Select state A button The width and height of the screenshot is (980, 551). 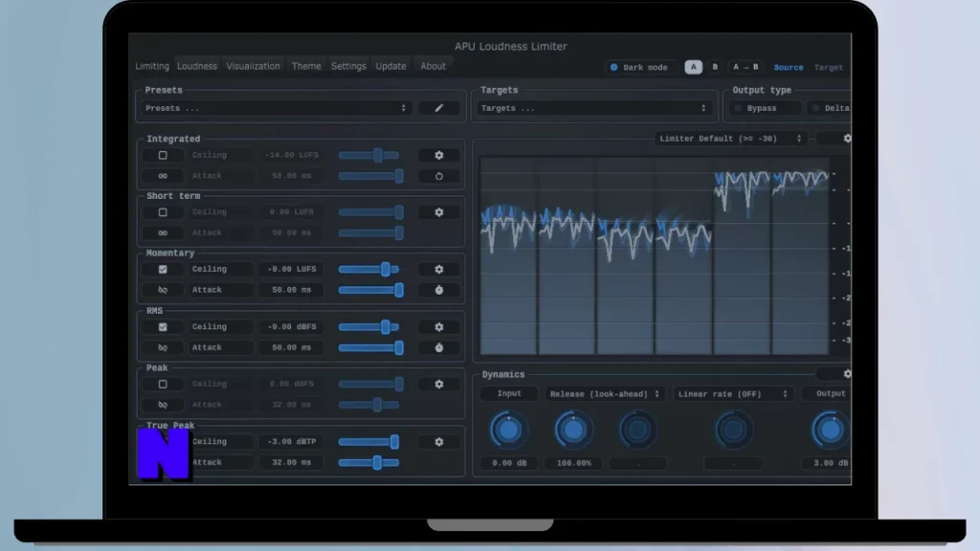tap(693, 67)
